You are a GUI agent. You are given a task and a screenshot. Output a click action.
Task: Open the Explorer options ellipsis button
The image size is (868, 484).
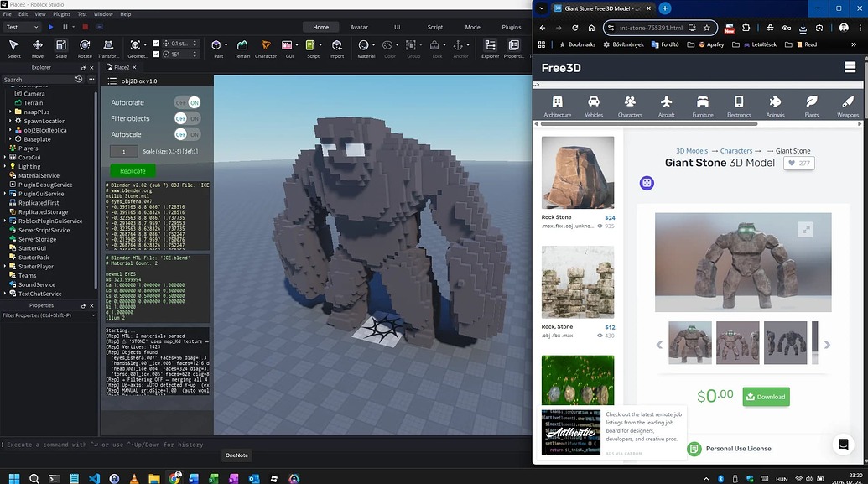click(x=91, y=79)
